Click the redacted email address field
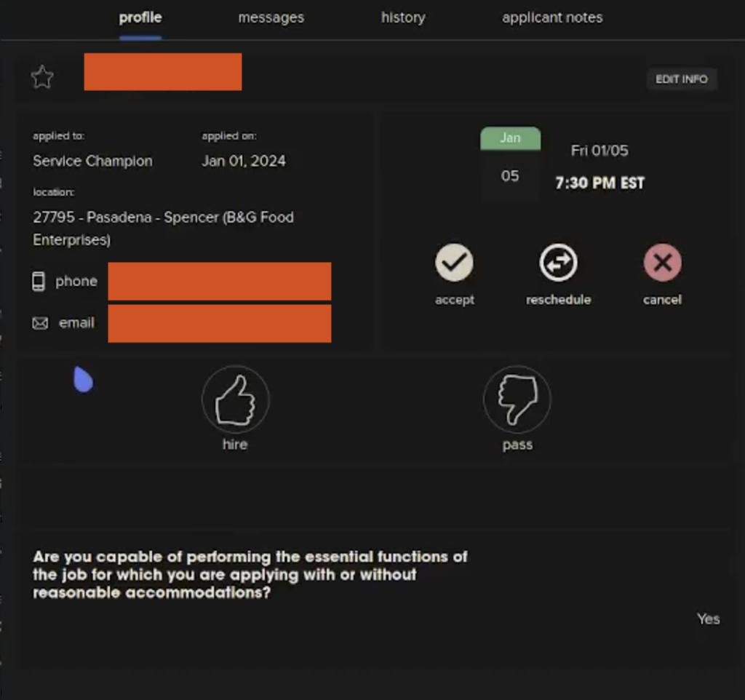745x700 pixels. [x=219, y=323]
